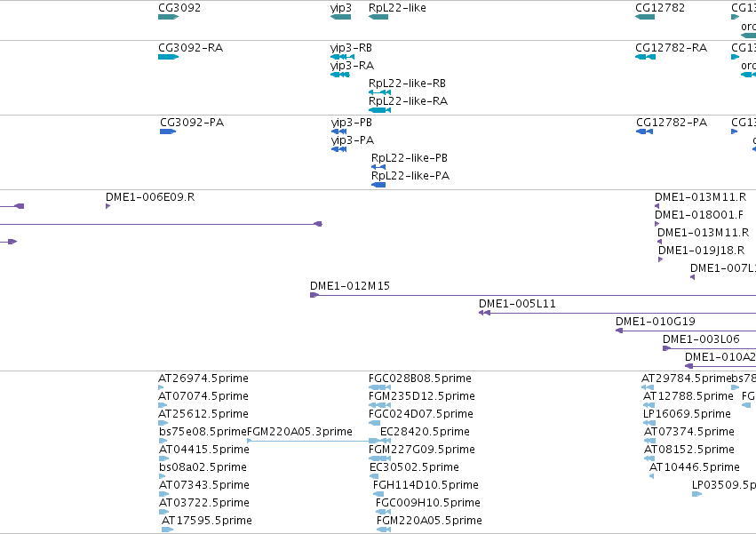Click the arrow glyph under CG12782-PA
The image size is (756, 534).
[x=645, y=132]
